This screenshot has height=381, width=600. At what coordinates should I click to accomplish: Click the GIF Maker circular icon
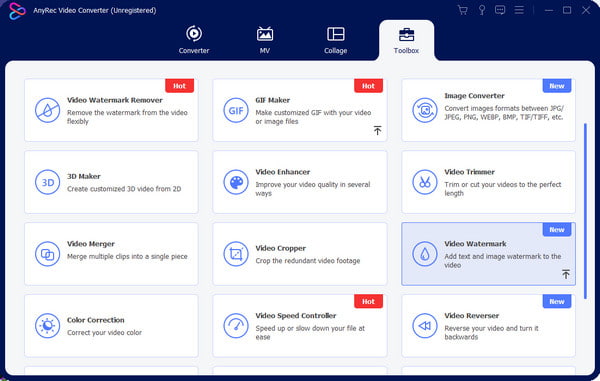coord(236,110)
